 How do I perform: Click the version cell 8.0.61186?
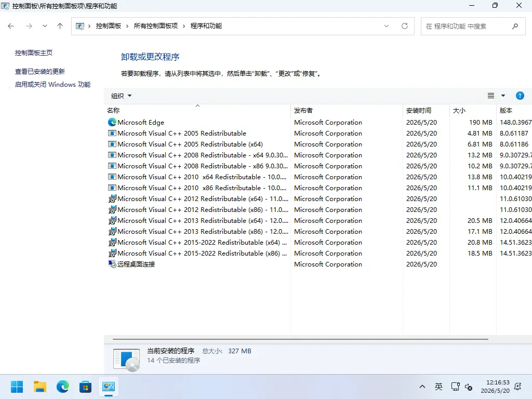point(514,144)
